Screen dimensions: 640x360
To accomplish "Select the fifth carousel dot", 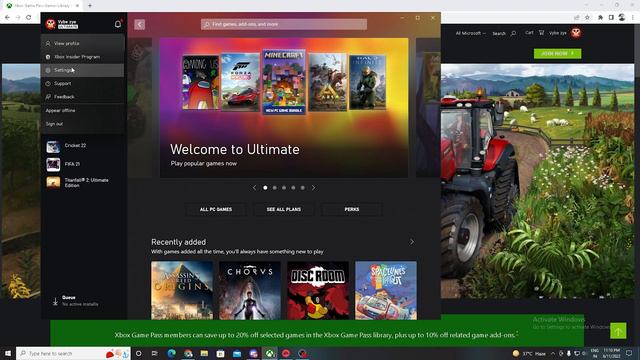I will 302,188.
